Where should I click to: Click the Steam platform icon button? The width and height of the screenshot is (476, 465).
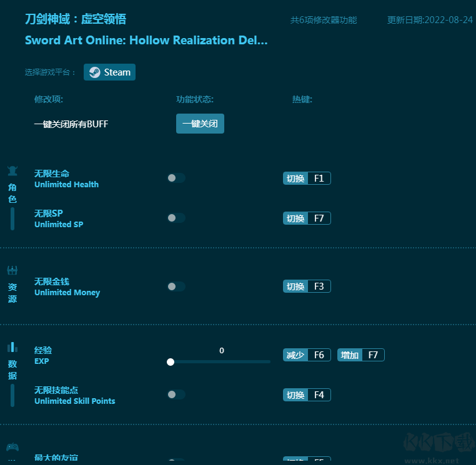109,72
